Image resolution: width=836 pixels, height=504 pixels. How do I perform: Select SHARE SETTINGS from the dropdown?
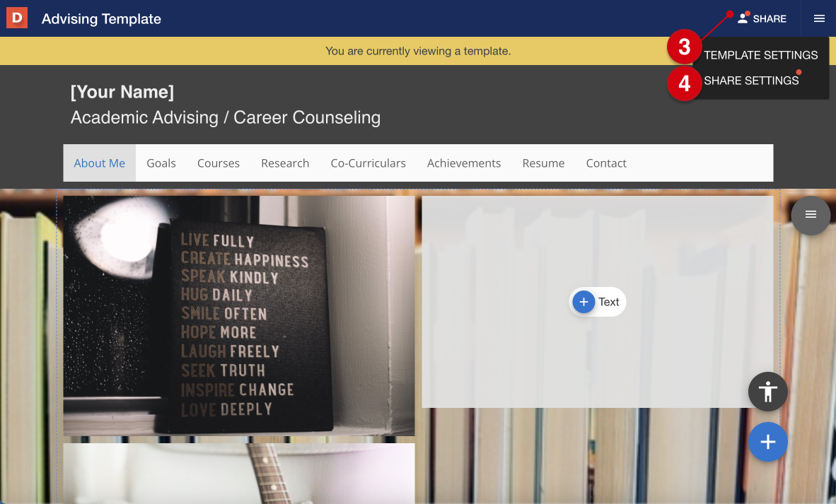click(750, 81)
